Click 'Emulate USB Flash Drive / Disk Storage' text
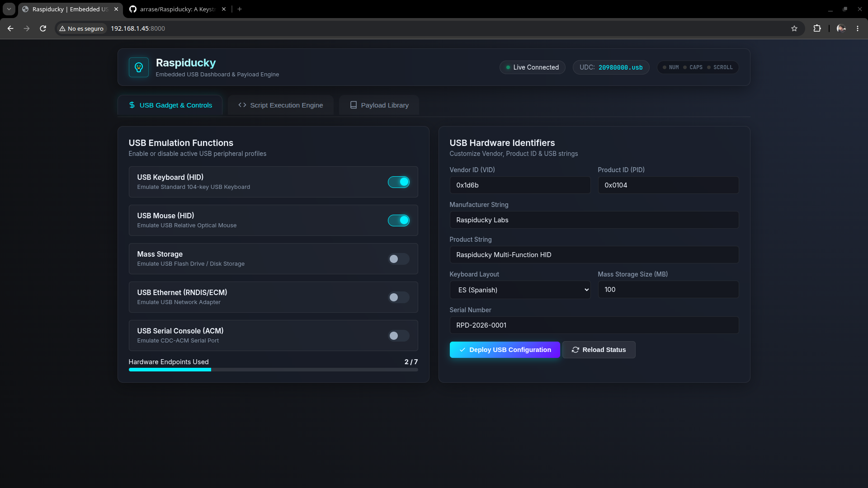The image size is (868, 488). (191, 264)
